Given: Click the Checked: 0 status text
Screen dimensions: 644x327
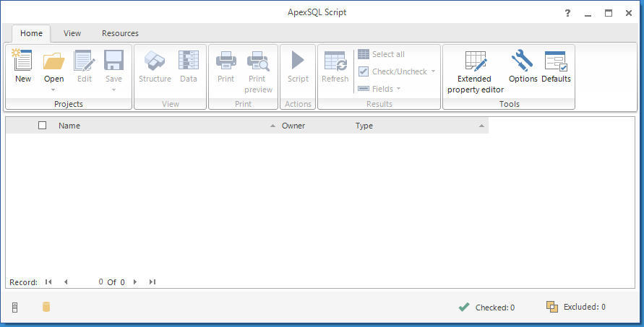Looking at the screenshot, I should point(495,308).
